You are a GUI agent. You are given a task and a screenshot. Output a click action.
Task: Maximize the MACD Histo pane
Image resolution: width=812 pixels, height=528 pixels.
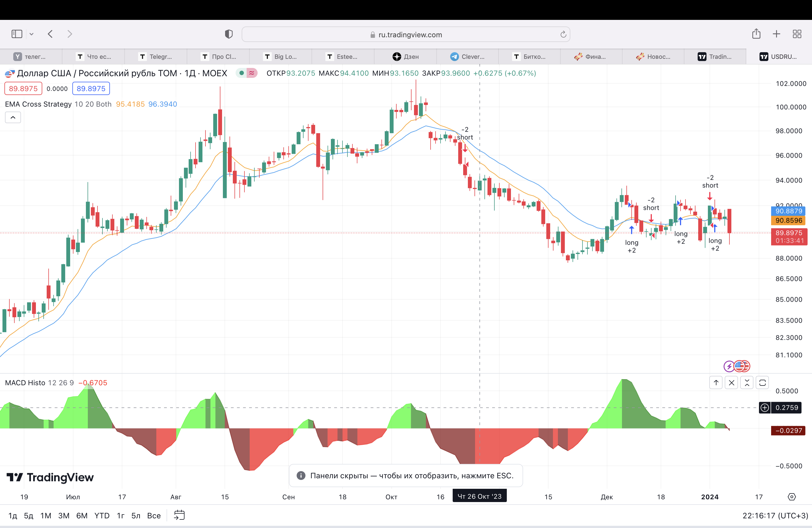762,383
